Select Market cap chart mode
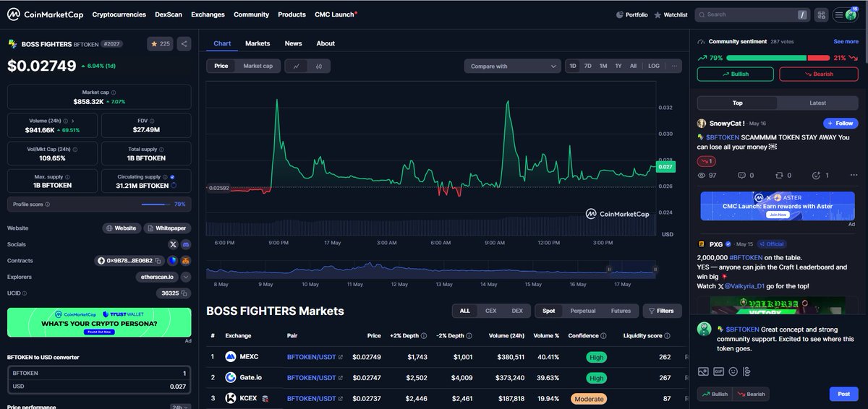Viewport: 868px width, 409px height. point(258,66)
